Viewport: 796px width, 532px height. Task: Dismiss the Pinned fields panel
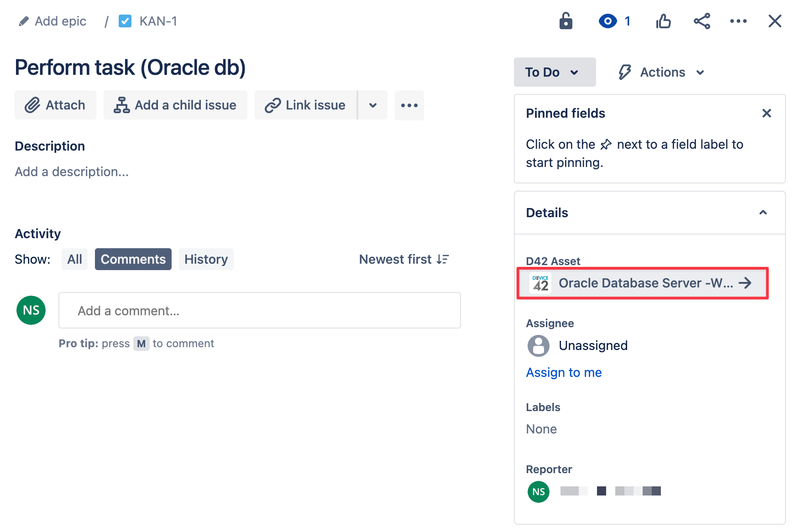point(766,113)
